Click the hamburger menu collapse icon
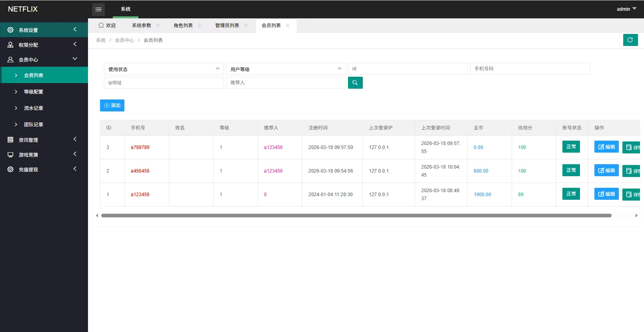This screenshot has width=644, height=332. [x=98, y=9]
